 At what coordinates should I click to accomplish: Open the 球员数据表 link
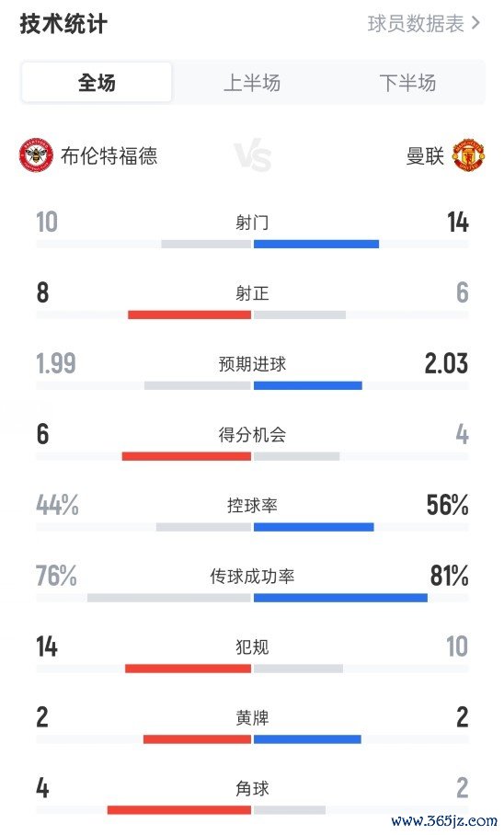coord(416,23)
